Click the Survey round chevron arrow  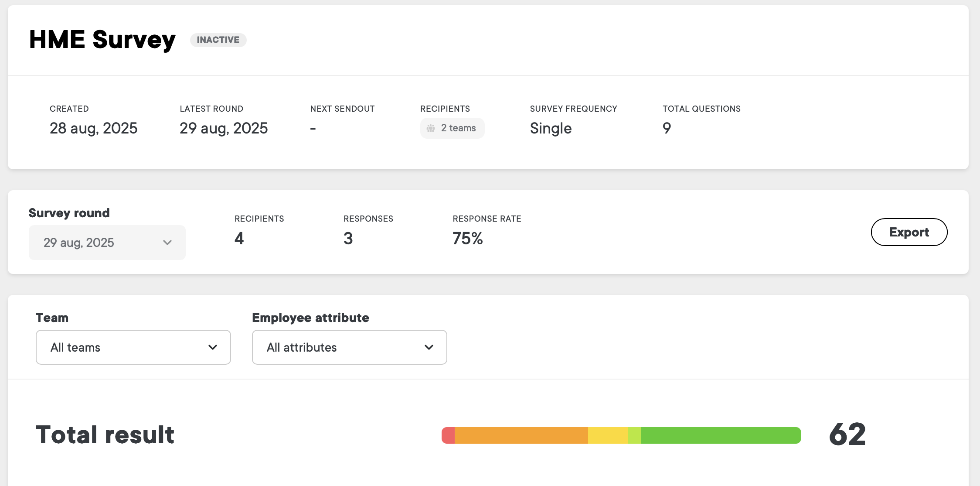[x=167, y=243]
